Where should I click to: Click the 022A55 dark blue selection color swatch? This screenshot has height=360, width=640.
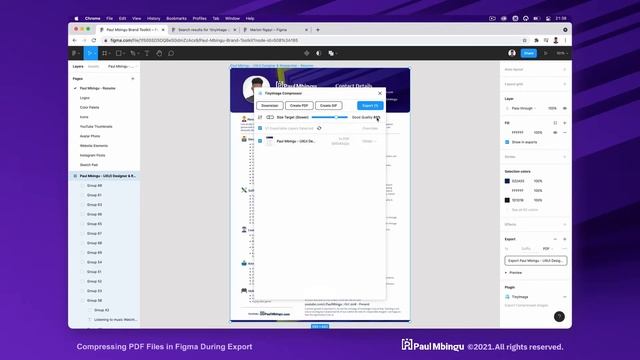507,181
